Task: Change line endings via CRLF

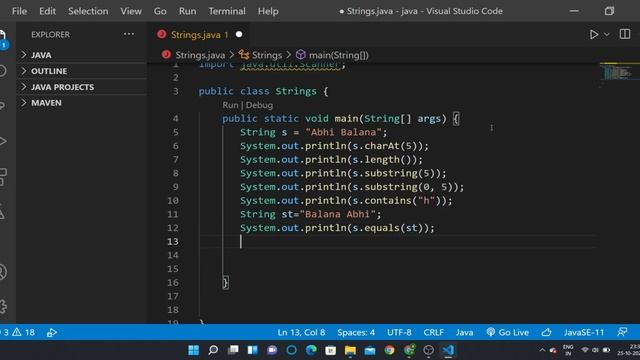Action: tap(433, 332)
